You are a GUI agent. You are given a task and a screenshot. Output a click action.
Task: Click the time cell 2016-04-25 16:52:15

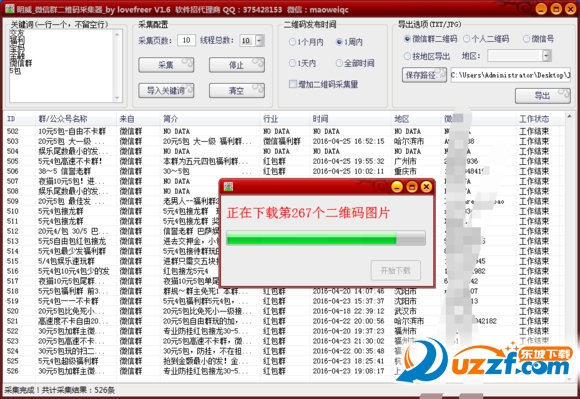(348, 141)
